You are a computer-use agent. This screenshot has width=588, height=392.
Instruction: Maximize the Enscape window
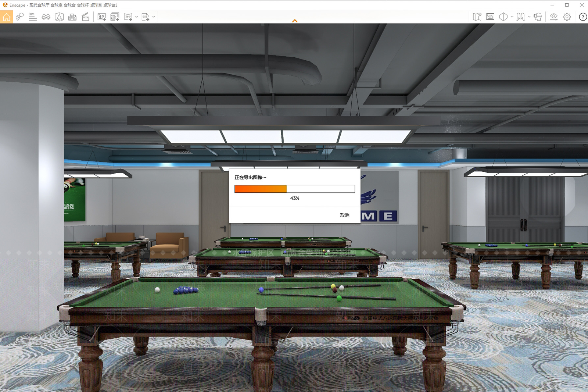point(567,5)
